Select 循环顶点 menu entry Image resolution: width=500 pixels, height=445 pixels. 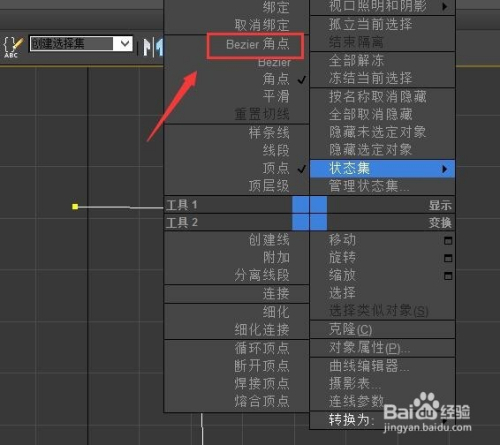coord(262,348)
